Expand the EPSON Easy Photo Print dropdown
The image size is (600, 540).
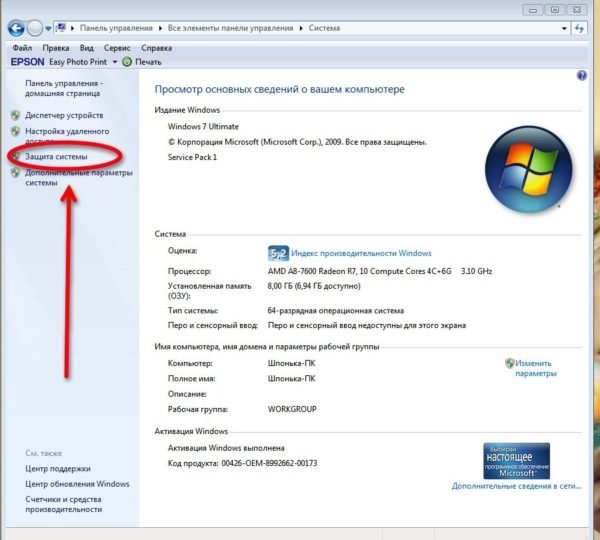pos(114,62)
